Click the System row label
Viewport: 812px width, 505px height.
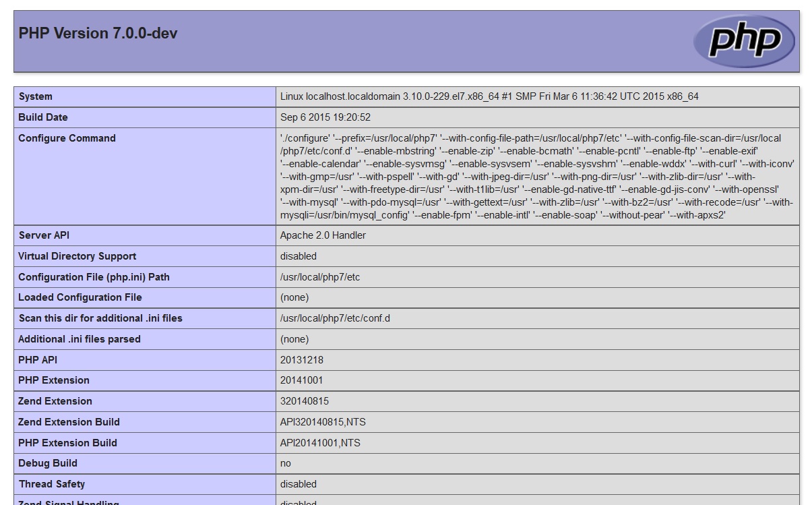(36, 96)
